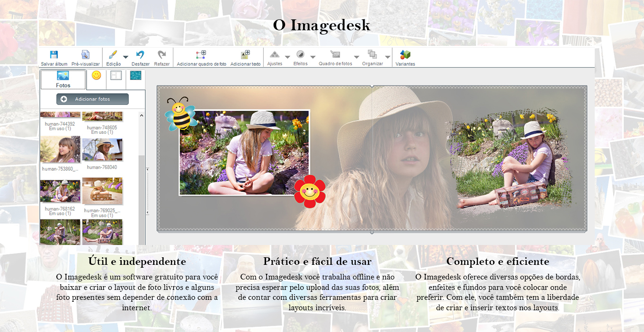The height and width of the screenshot is (332, 644).
Task: Select the human-769025_ photo thumbnail
Action: (102, 191)
